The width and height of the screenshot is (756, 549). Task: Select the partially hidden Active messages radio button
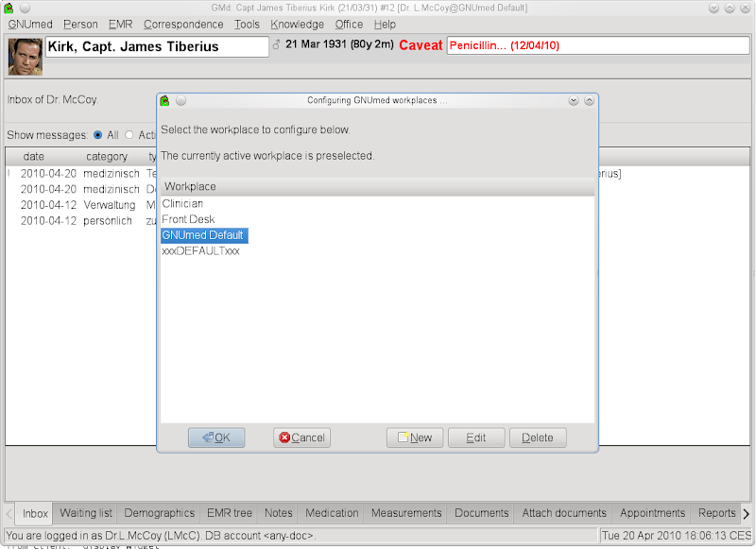(x=129, y=135)
